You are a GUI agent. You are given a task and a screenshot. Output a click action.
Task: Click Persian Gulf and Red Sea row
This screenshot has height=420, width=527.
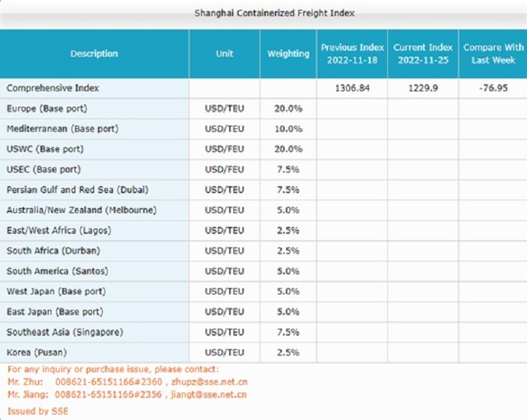coord(77,190)
